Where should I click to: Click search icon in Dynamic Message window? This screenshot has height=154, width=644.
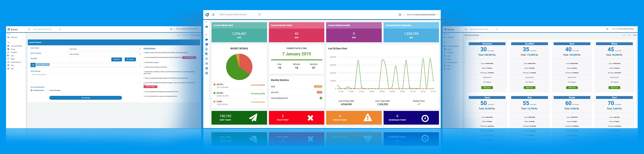[x=60, y=29]
